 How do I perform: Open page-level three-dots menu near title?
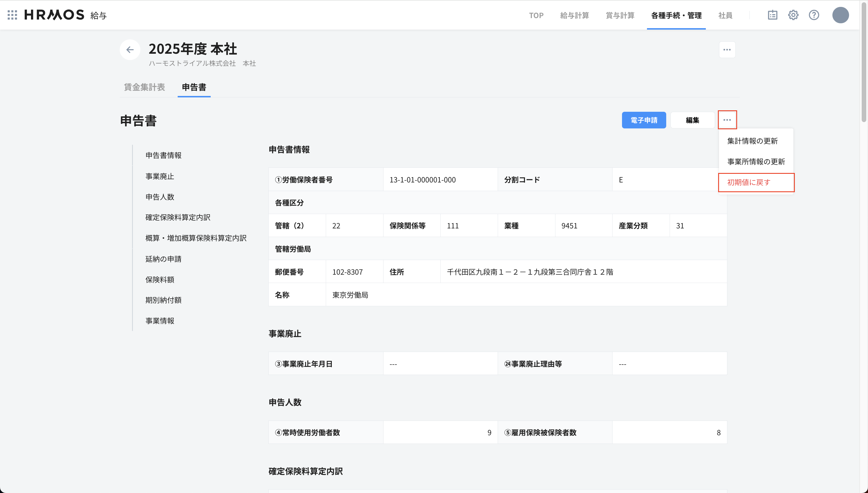click(x=727, y=50)
